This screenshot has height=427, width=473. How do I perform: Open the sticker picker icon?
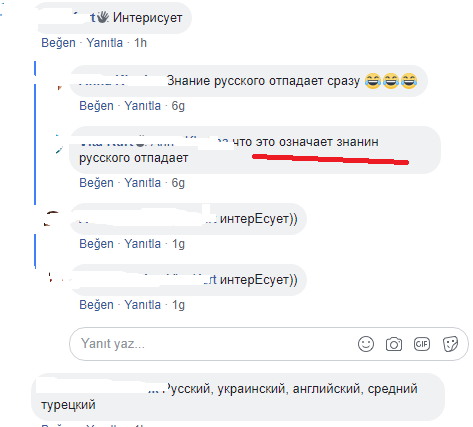(x=450, y=344)
